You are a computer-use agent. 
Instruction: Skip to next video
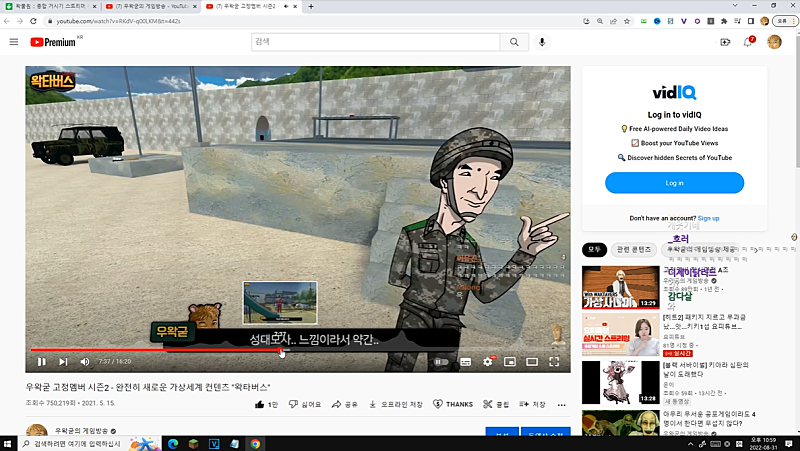[x=63, y=362]
